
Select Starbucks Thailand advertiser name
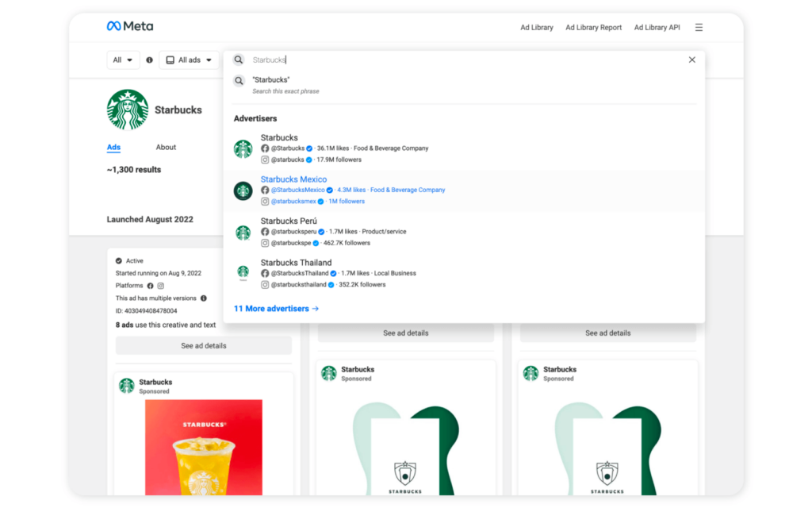point(296,262)
